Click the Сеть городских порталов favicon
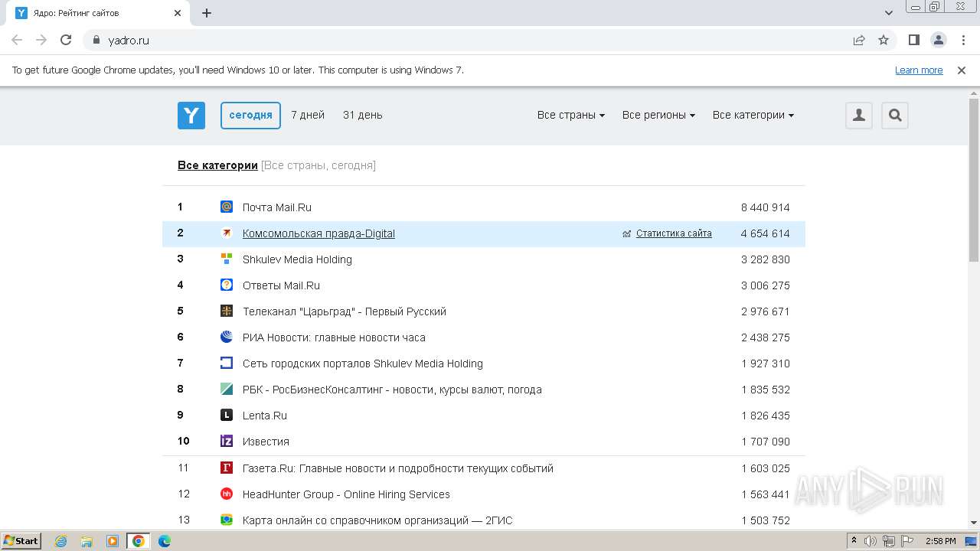This screenshot has width=980, height=551. (x=227, y=363)
